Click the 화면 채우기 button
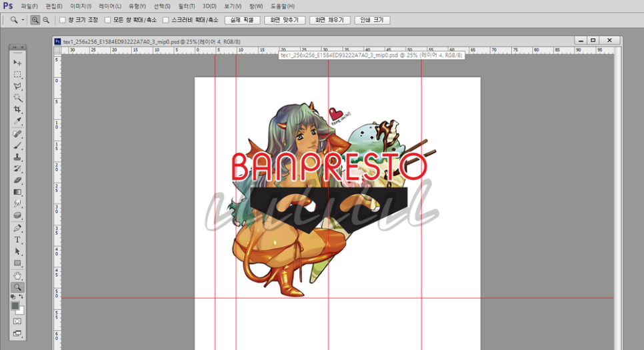This screenshot has width=644, height=350. 329,20
